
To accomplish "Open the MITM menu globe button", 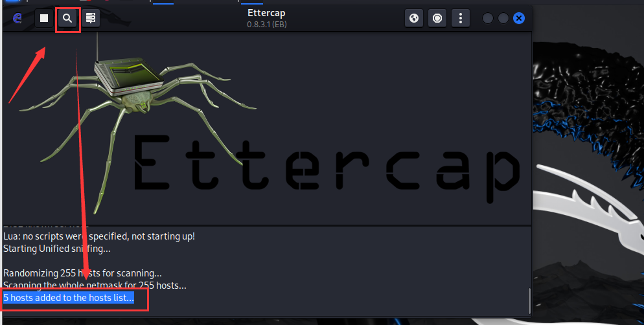I will [x=414, y=18].
